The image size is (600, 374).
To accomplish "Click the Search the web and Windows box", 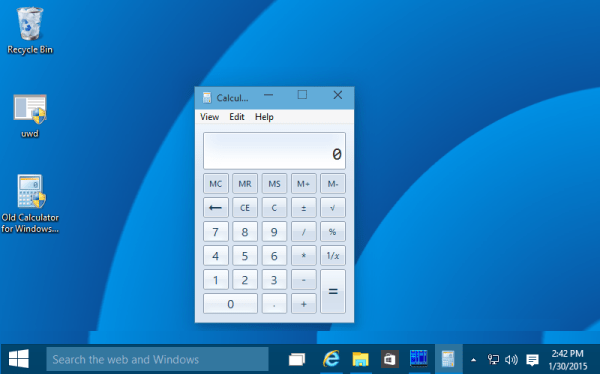I will [157, 359].
